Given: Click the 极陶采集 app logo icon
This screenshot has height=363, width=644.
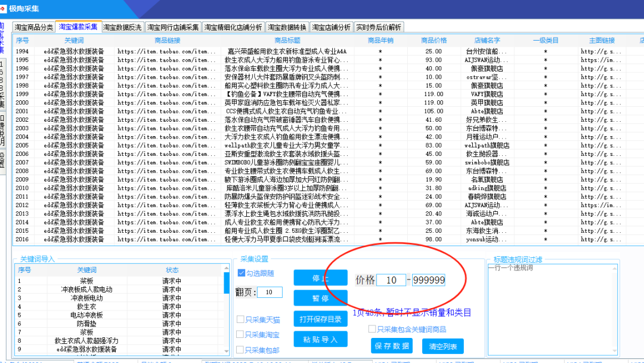Looking at the screenshot, I should point(3,10).
